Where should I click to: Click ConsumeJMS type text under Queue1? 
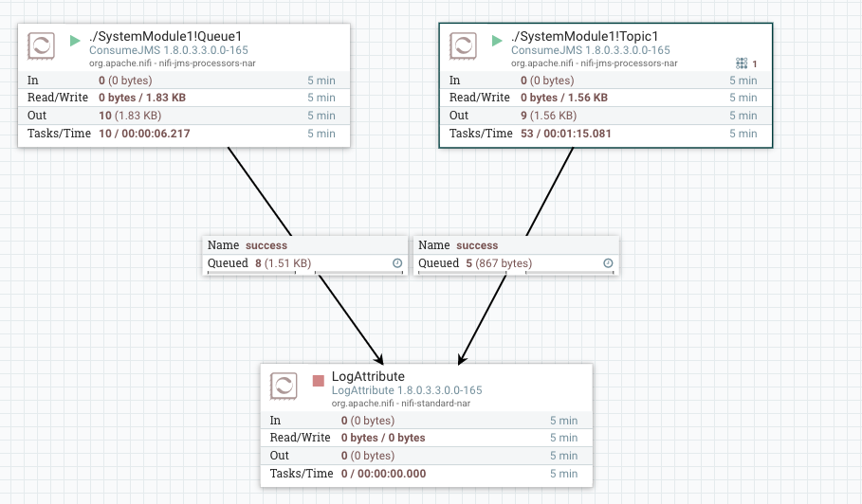click(x=169, y=50)
